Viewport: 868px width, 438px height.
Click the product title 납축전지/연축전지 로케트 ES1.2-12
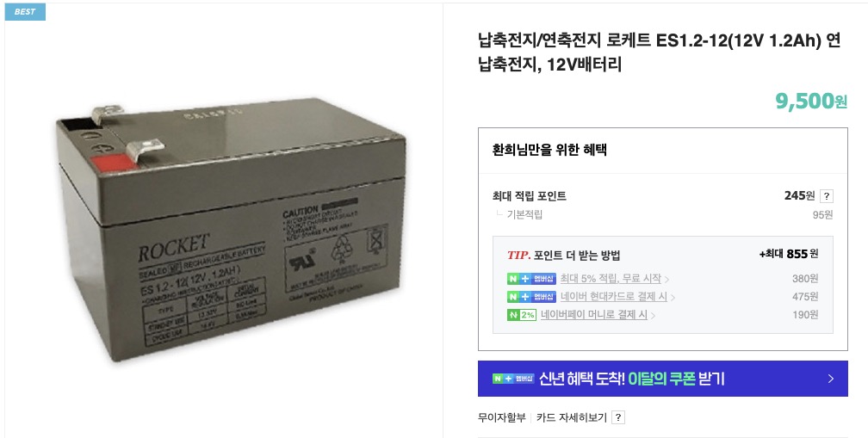coord(660,52)
